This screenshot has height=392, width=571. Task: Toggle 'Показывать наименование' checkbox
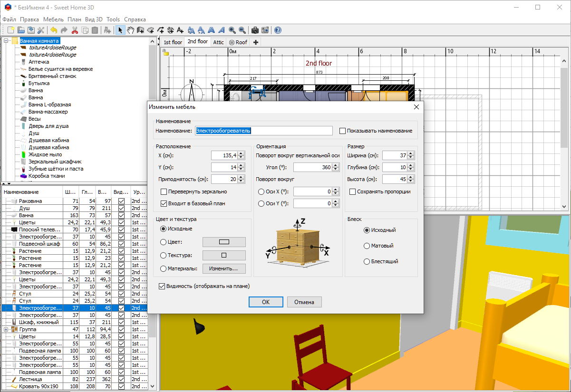(x=342, y=131)
